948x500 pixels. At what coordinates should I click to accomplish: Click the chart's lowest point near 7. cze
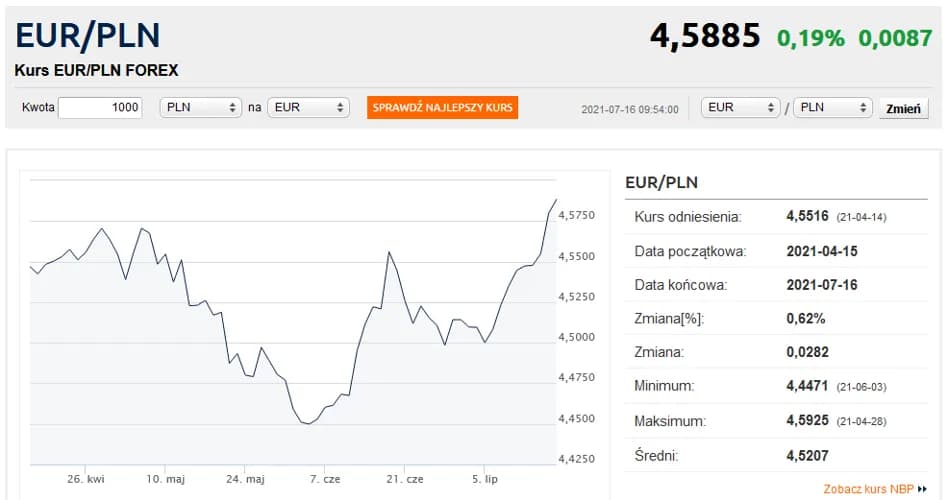pos(308,424)
